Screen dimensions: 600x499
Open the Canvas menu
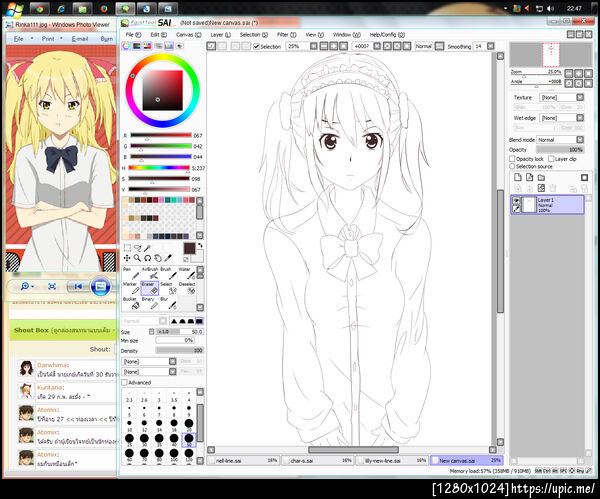[x=188, y=35]
